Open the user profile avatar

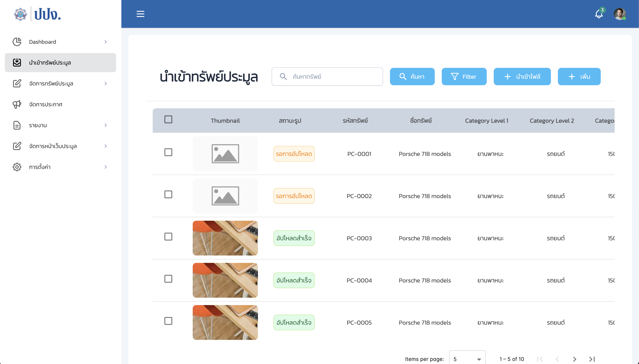(620, 14)
